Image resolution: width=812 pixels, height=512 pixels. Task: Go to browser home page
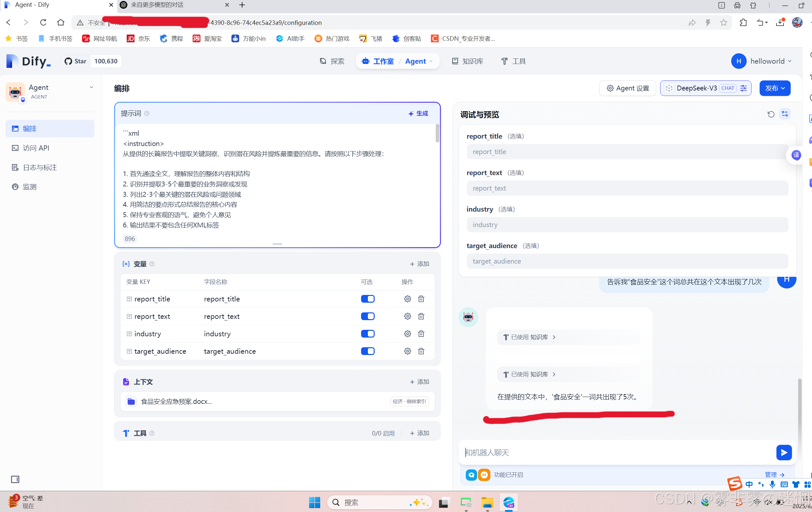[x=61, y=23]
